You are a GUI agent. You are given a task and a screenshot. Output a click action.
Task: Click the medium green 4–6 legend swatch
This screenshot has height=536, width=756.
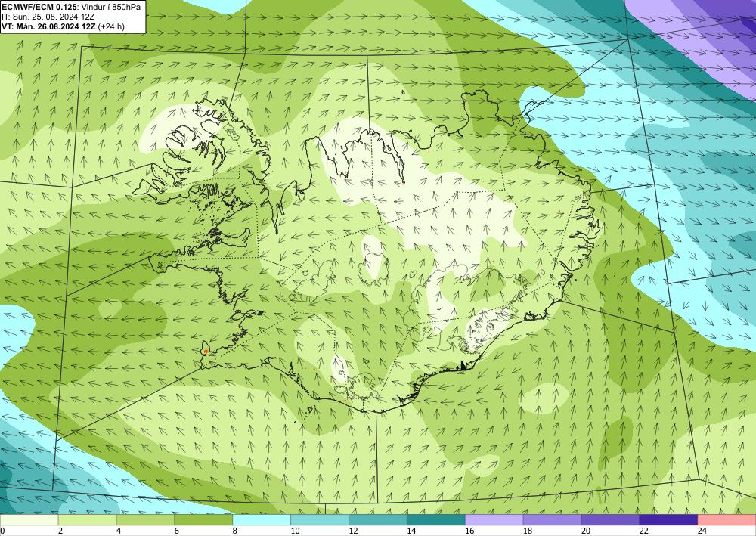145,520
